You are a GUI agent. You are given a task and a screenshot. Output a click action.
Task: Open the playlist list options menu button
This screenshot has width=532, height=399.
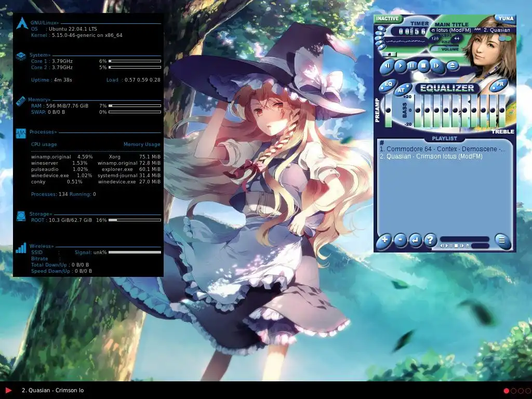502,241
